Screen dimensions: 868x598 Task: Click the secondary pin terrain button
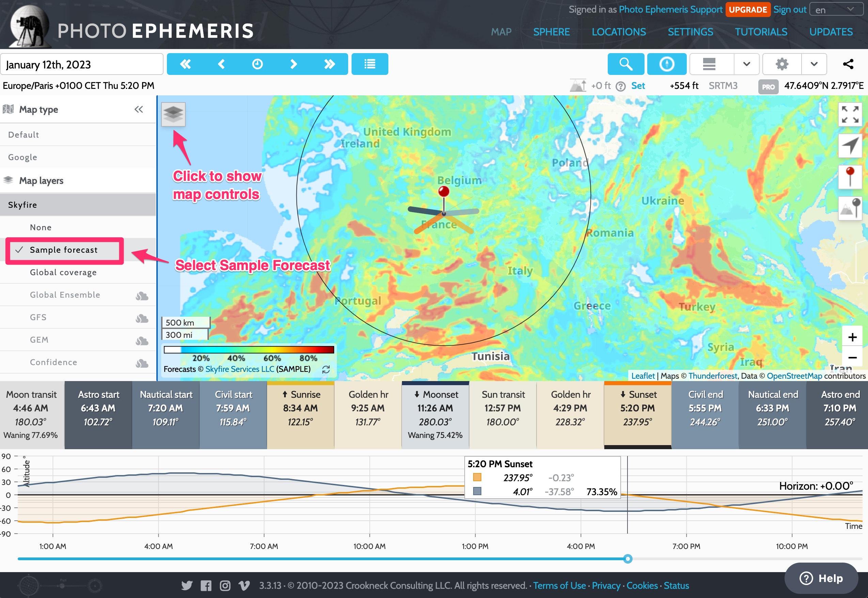(850, 208)
